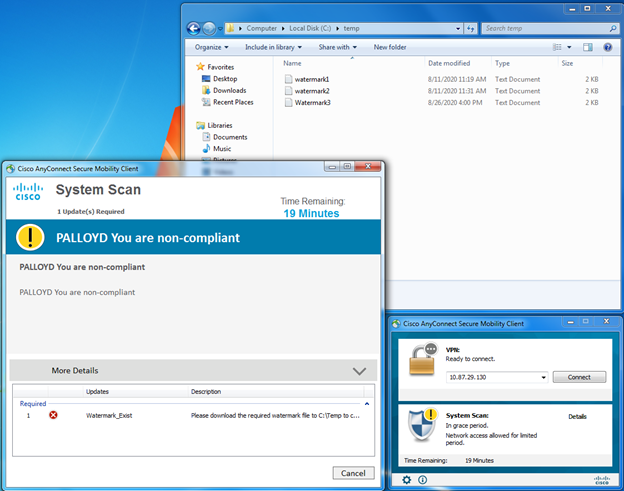Click the change view icon
This screenshot has height=491, width=624.
point(557,47)
